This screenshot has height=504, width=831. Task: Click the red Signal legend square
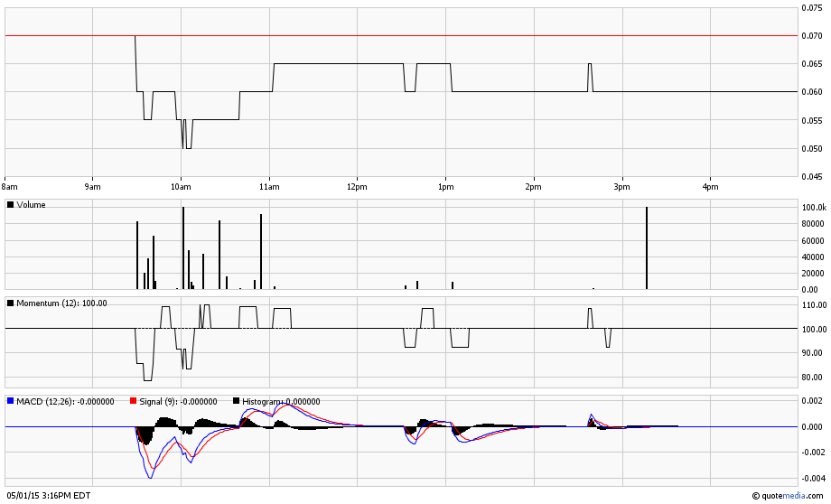tap(134, 401)
